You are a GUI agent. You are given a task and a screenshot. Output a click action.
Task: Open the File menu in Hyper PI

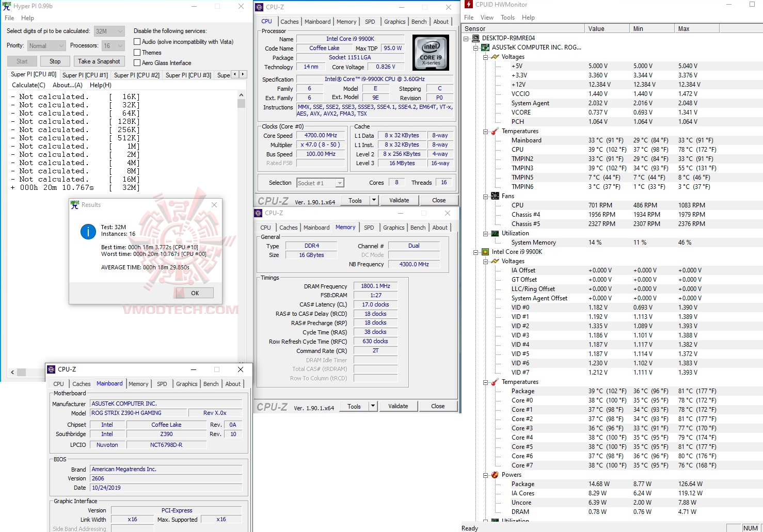(9, 18)
